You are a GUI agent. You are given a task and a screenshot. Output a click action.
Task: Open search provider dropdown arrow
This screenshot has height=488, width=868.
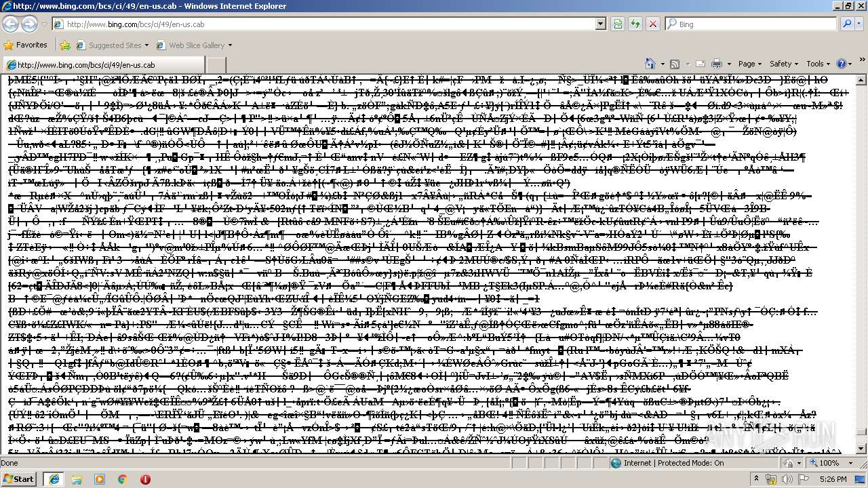[x=859, y=24]
